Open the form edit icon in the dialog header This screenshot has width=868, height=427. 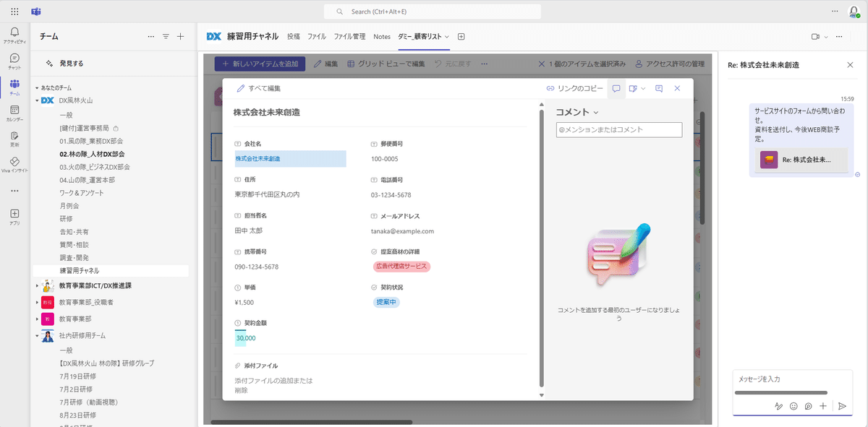pos(633,88)
